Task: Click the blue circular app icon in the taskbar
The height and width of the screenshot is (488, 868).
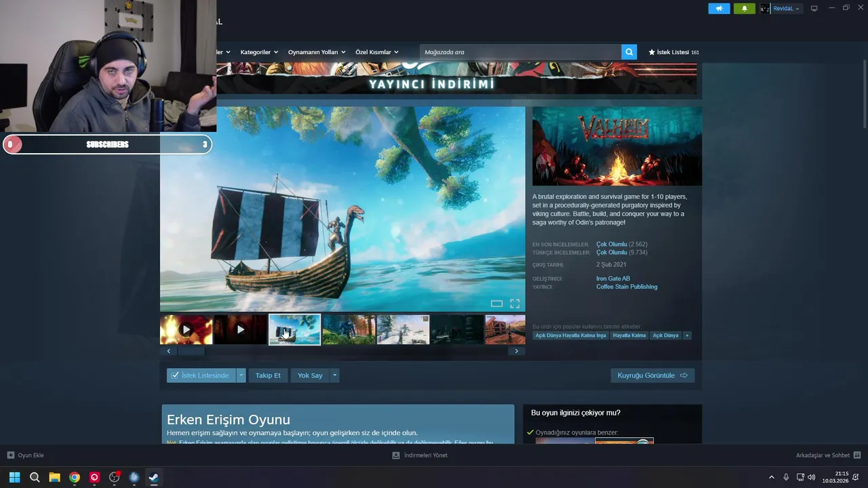Action: click(x=134, y=477)
